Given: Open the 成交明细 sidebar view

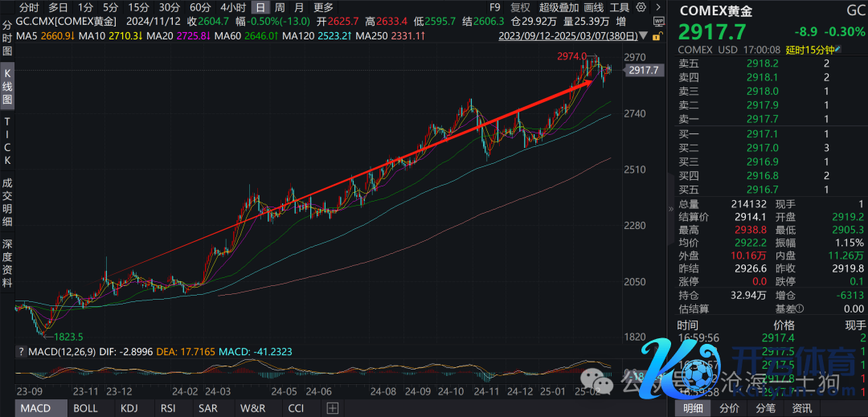Looking at the screenshot, I should [8, 202].
